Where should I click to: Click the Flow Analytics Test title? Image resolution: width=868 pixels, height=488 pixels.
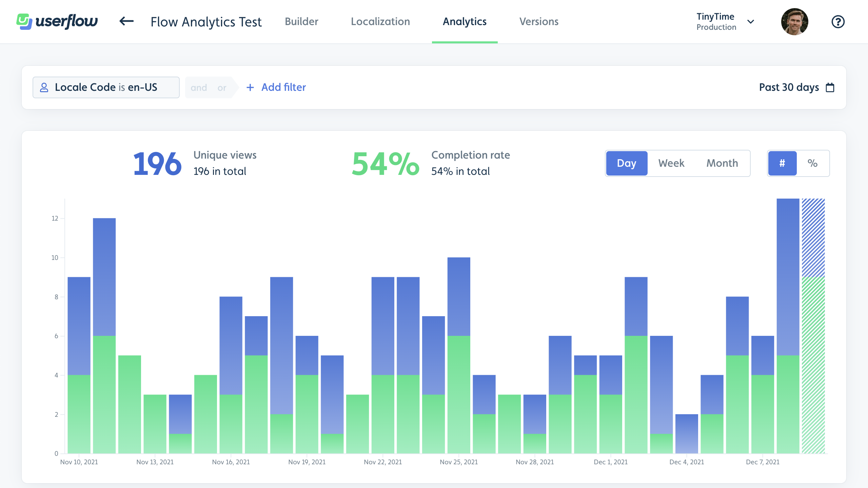[x=206, y=22]
